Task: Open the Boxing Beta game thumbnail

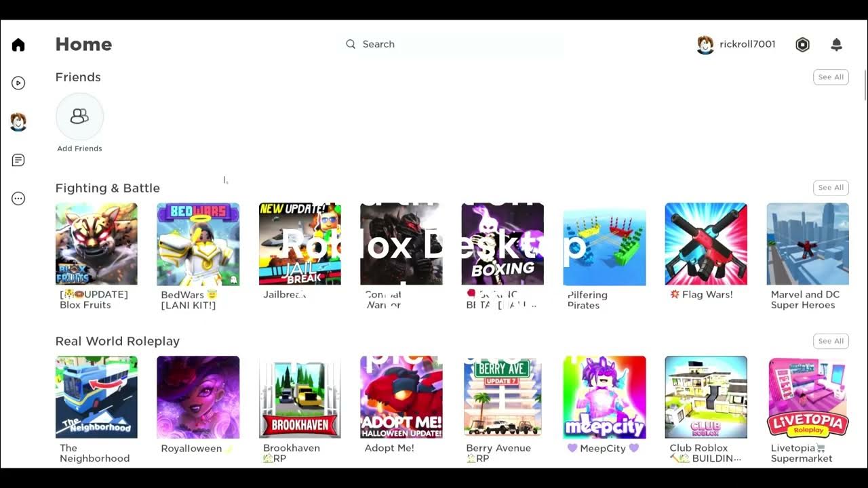Action: [502, 244]
